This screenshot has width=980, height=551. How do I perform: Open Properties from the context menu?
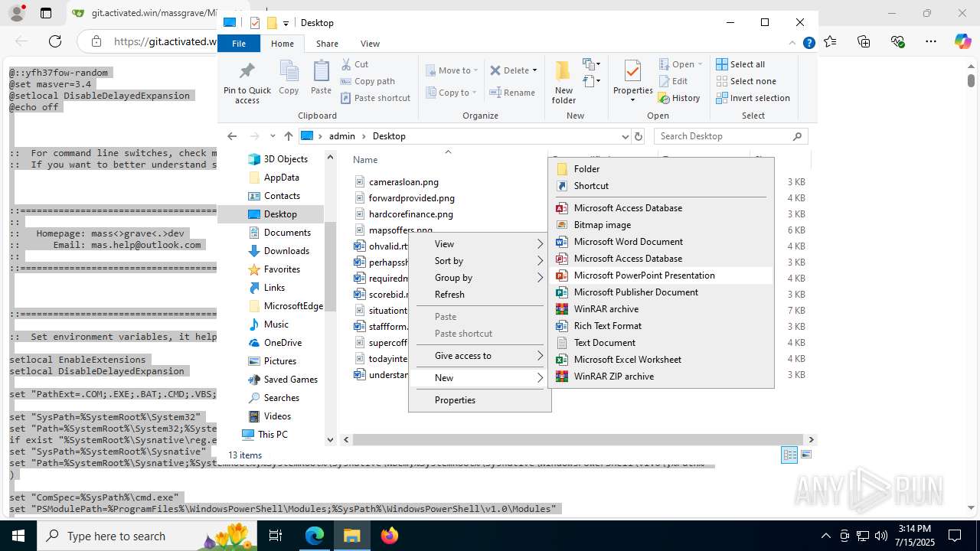(x=479, y=400)
